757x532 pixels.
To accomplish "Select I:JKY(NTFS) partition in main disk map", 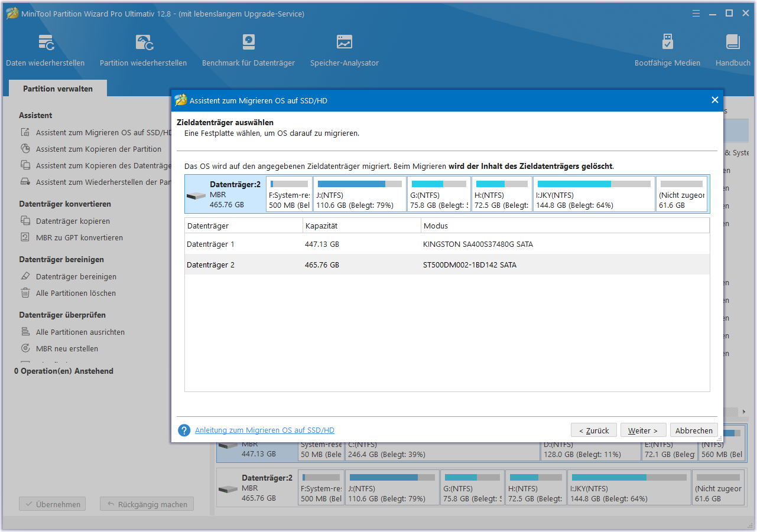I will pyautogui.click(x=629, y=489).
